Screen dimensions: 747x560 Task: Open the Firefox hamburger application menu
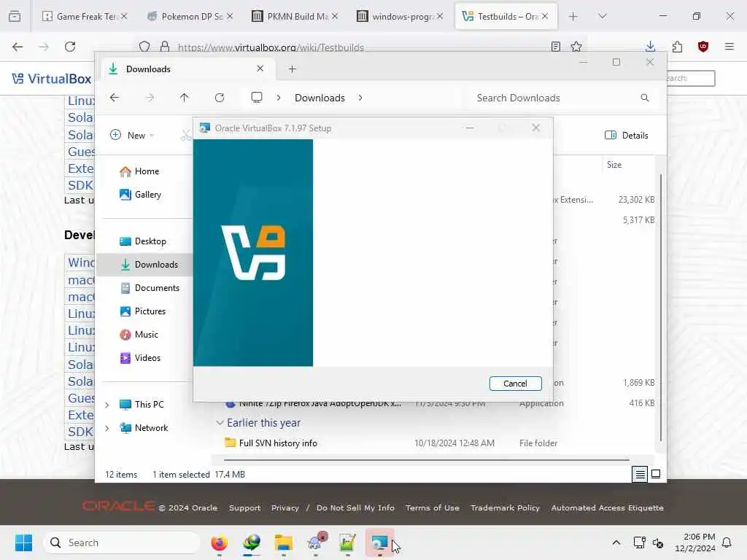(x=729, y=47)
